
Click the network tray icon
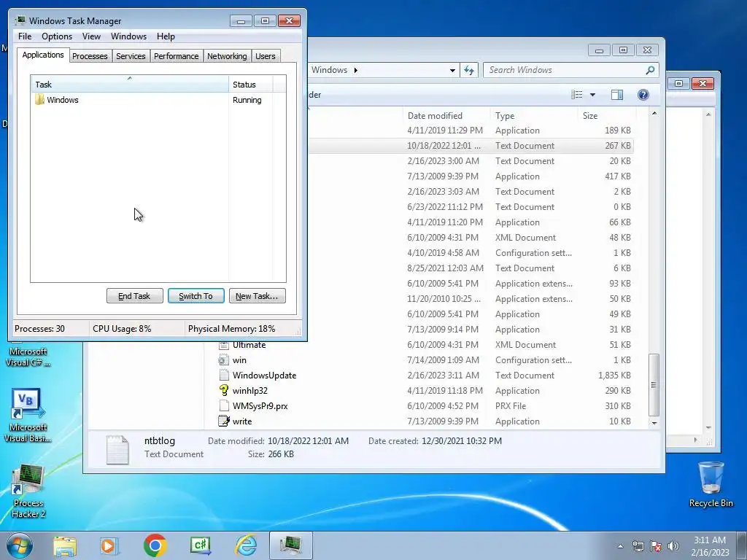pos(638,546)
